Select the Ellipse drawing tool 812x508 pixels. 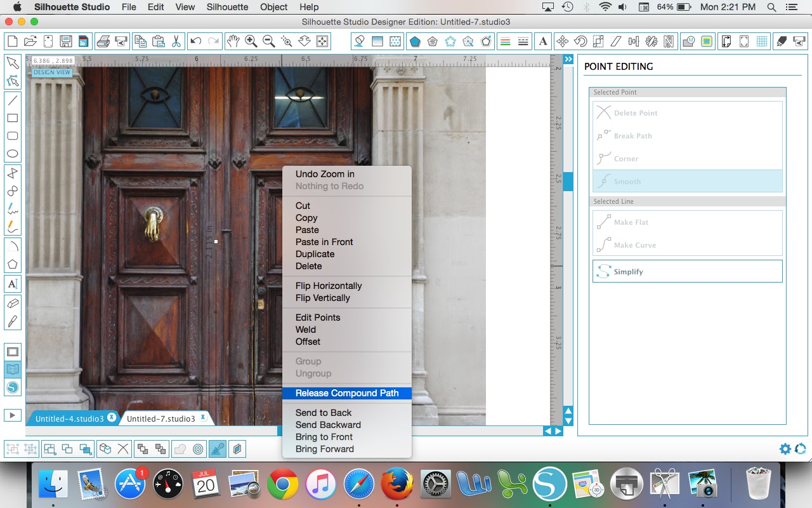click(12, 154)
